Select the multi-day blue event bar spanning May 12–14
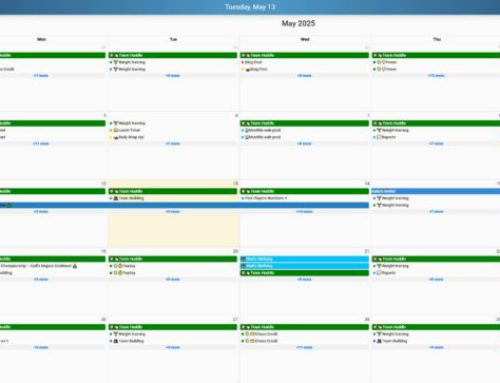 [184, 205]
